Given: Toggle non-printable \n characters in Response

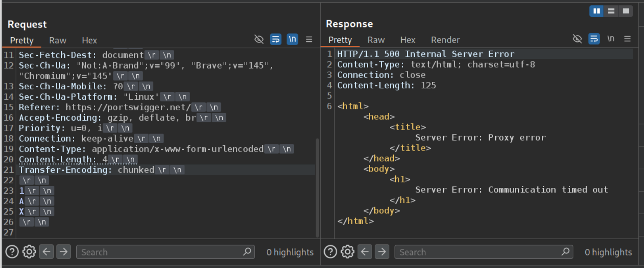Looking at the screenshot, I should click(611, 39).
